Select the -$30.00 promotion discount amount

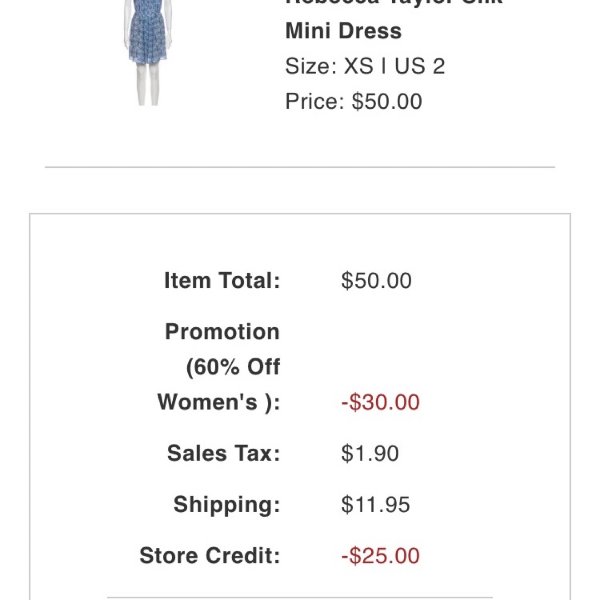coord(380,402)
